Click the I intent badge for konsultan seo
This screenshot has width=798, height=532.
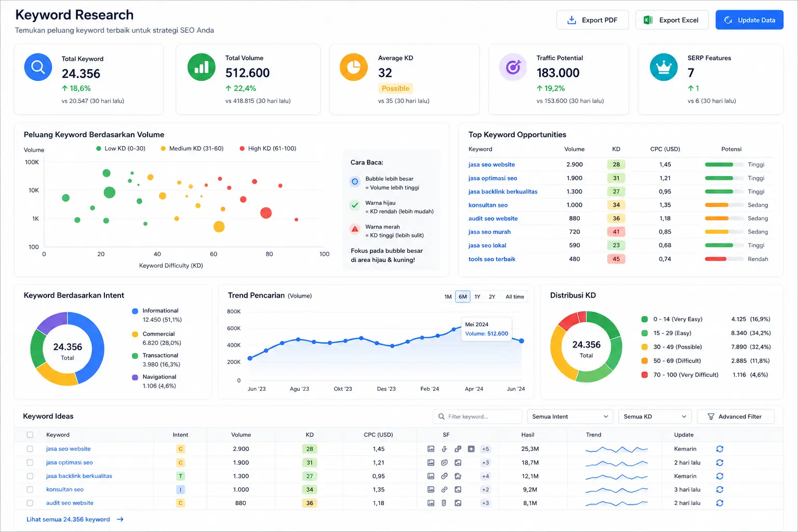click(181, 489)
